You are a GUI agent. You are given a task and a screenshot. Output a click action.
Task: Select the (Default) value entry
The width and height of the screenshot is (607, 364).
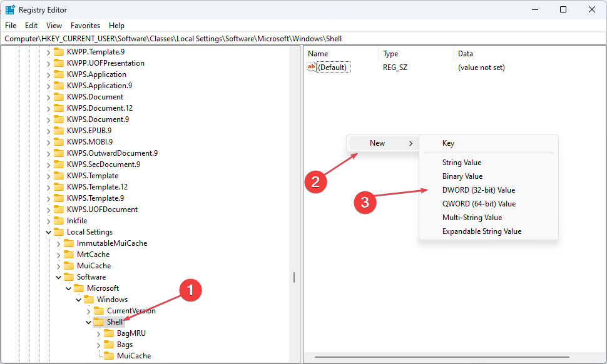(x=334, y=68)
